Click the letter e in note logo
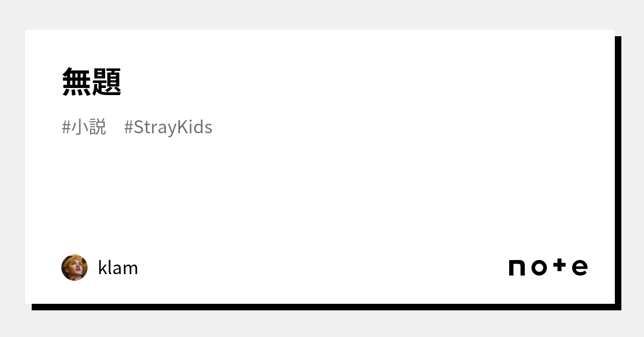 click(x=580, y=268)
